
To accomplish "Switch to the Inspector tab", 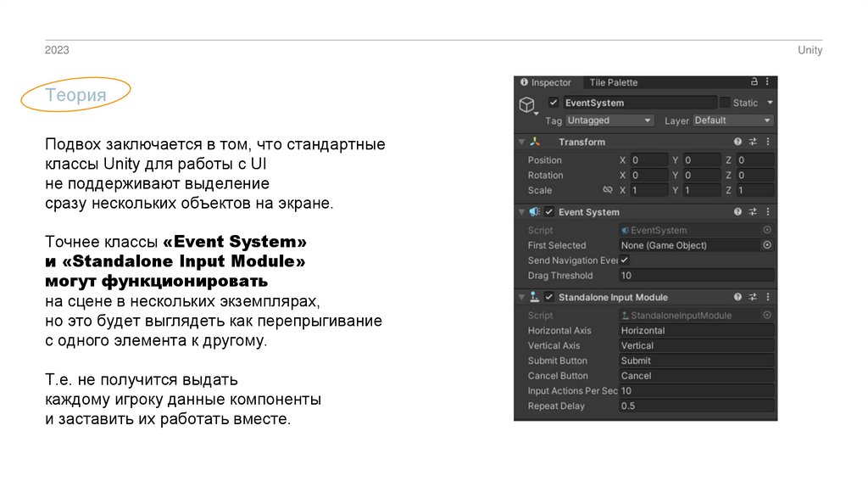I will pos(546,82).
